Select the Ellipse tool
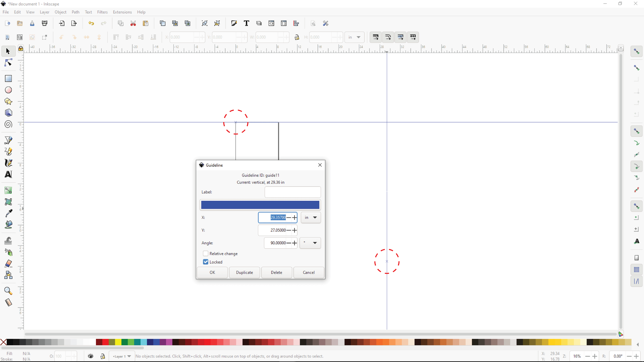 click(8, 90)
